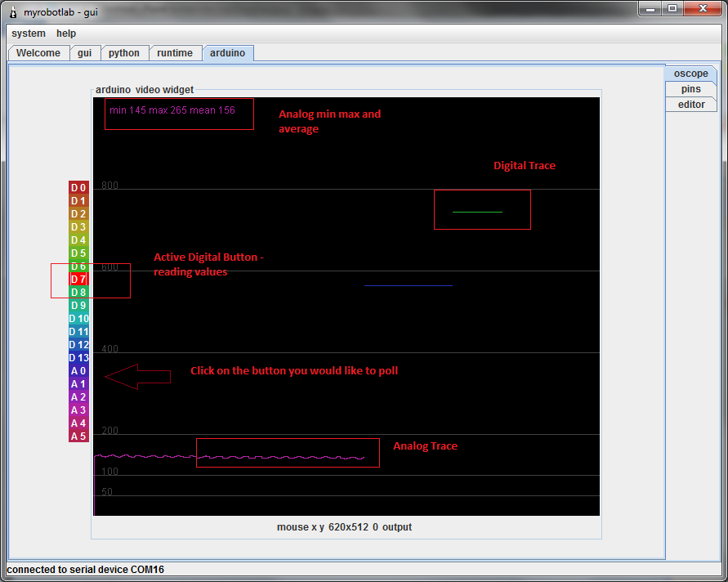Open the pins side tab
Image resolution: width=728 pixels, height=582 pixels.
[691, 89]
